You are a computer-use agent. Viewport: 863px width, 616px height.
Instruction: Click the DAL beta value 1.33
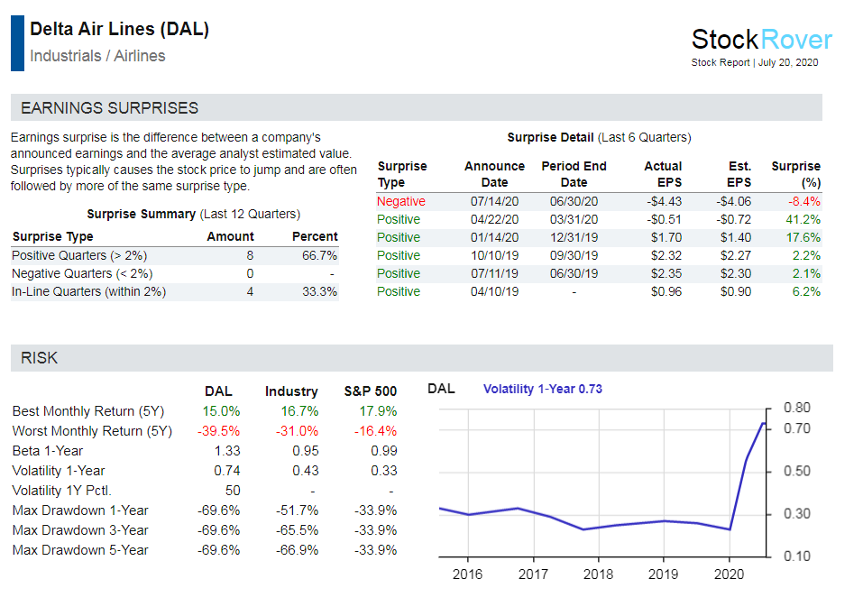(227, 451)
